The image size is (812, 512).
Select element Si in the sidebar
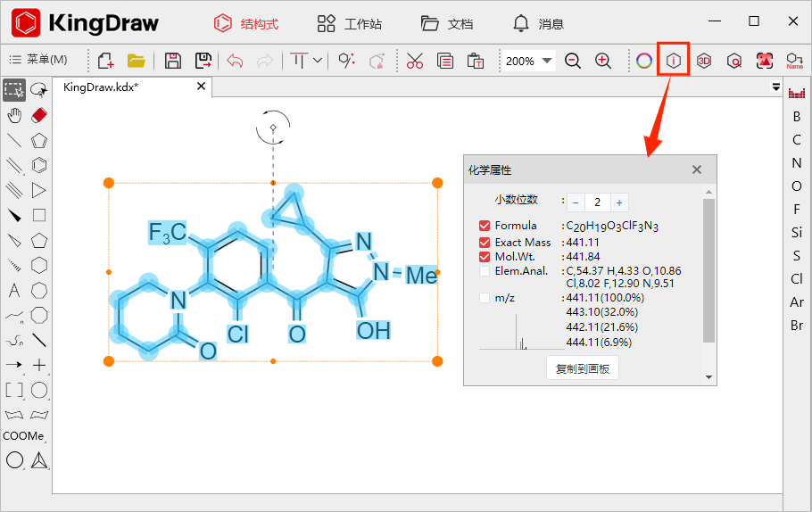(x=797, y=233)
